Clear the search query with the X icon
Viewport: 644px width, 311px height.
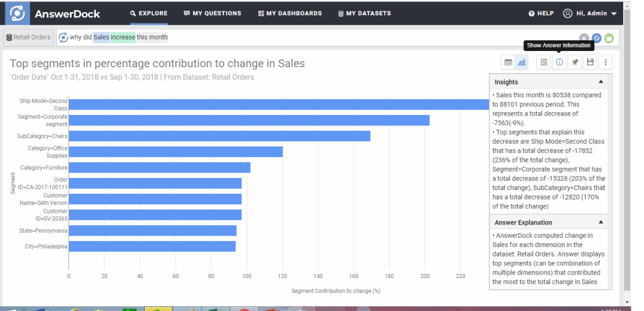coord(584,38)
